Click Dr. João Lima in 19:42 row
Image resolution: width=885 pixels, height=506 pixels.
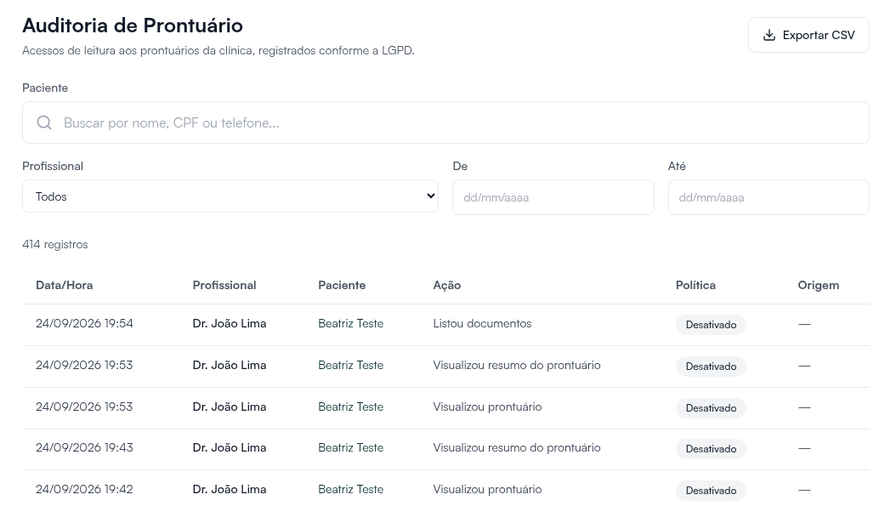pos(229,489)
